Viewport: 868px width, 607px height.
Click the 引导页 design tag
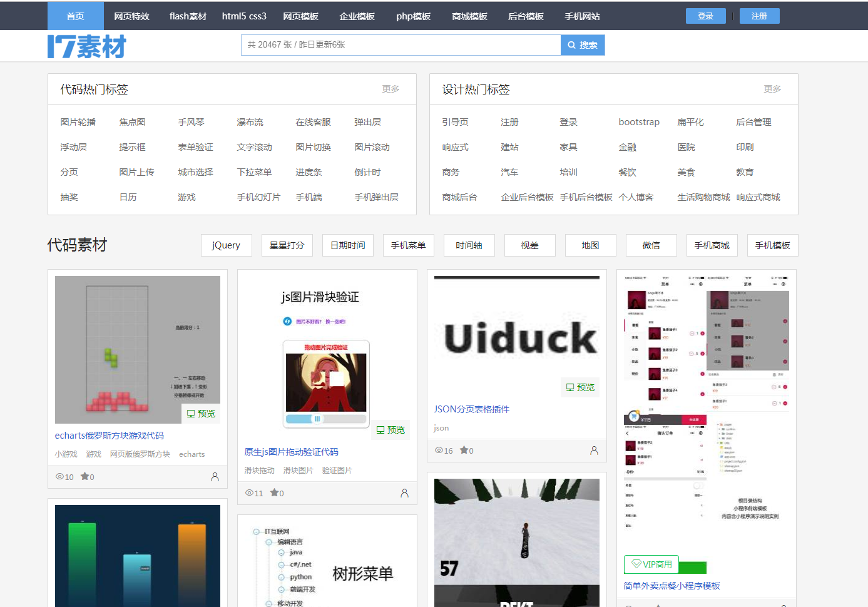tap(456, 122)
